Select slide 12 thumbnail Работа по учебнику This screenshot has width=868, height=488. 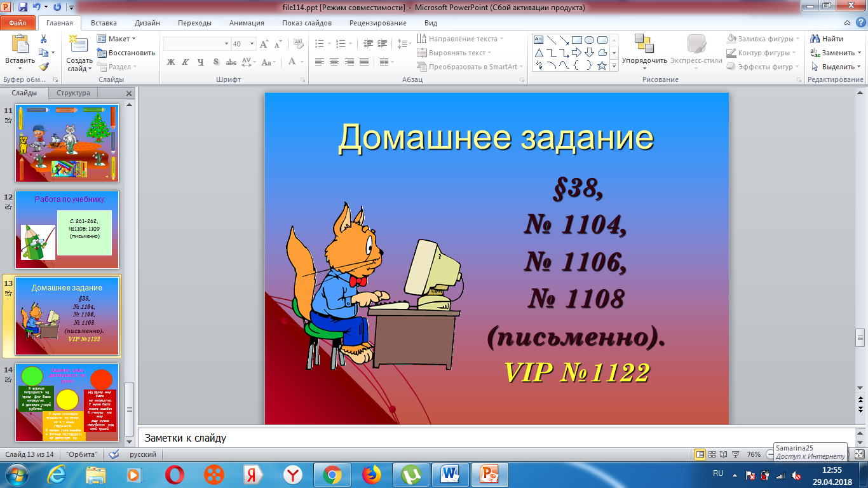[x=67, y=229]
